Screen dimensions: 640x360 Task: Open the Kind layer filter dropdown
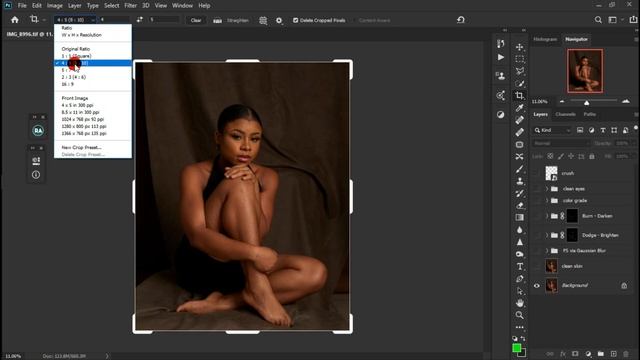point(552,130)
